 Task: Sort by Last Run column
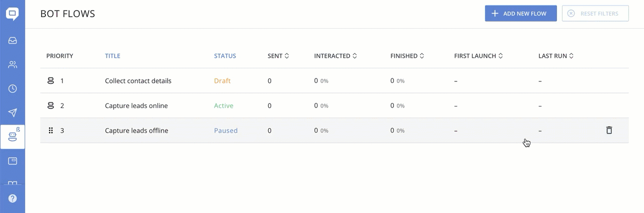[556, 56]
